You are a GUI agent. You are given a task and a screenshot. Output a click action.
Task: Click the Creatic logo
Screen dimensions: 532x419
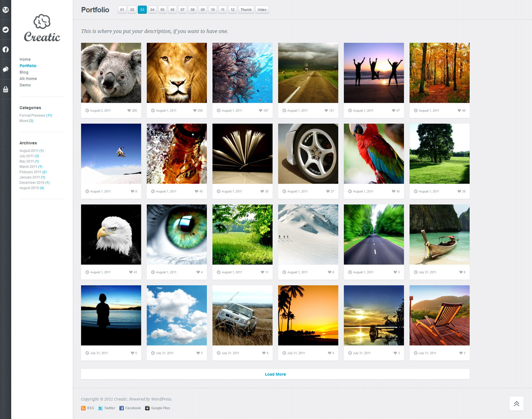tap(42, 28)
